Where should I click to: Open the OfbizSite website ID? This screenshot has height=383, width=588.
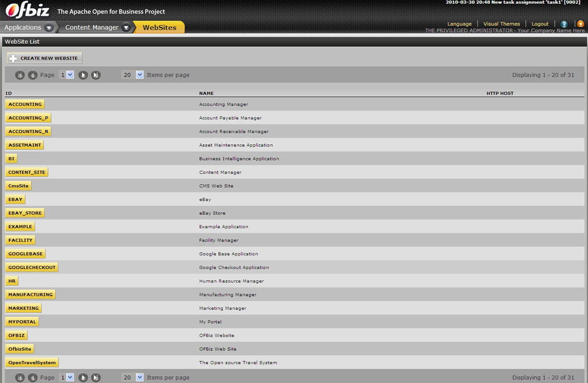coord(20,349)
